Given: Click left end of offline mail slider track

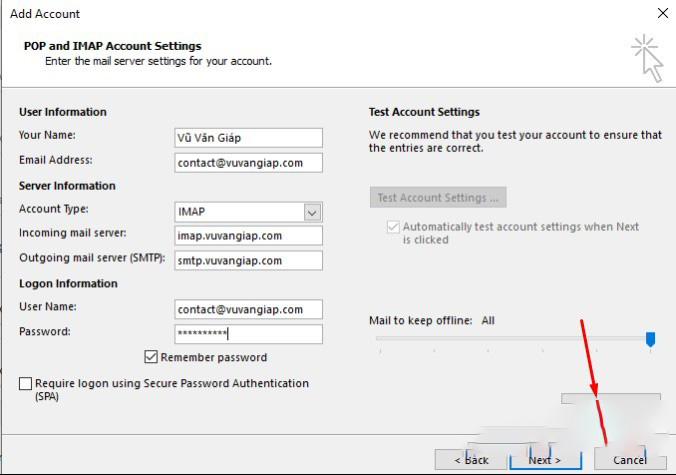Looking at the screenshot, I should (x=380, y=340).
